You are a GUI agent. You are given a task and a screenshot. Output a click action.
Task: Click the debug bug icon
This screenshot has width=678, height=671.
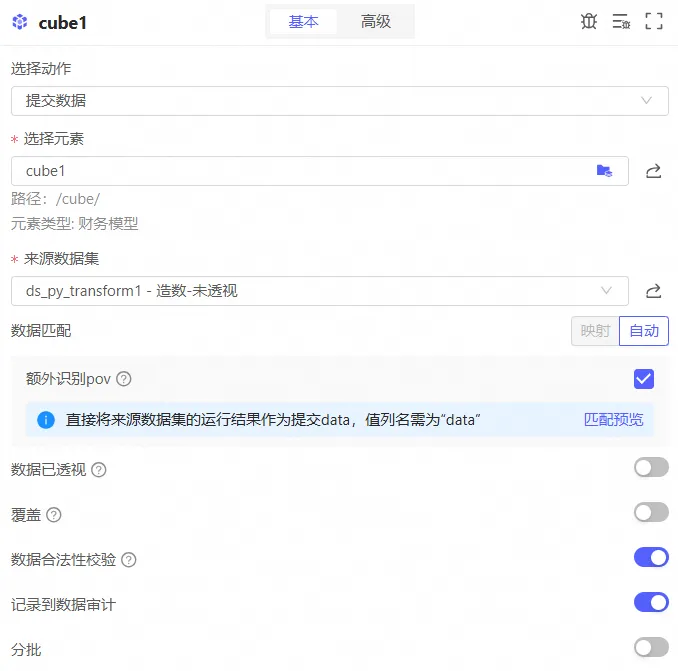coord(589,21)
